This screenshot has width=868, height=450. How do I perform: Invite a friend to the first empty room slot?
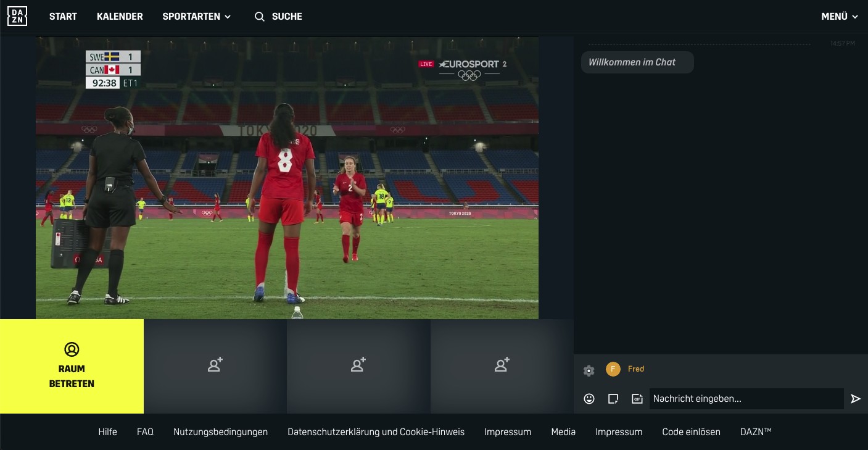click(215, 365)
